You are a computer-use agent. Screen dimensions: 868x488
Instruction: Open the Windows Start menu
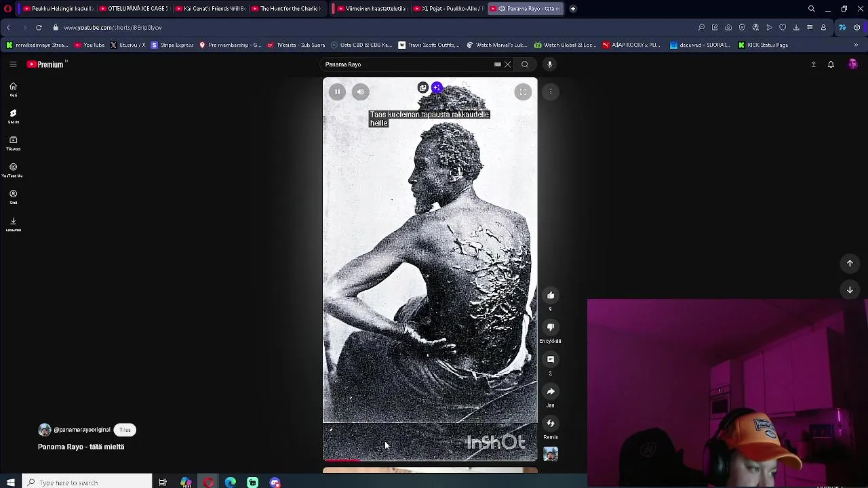click(x=10, y=483)
